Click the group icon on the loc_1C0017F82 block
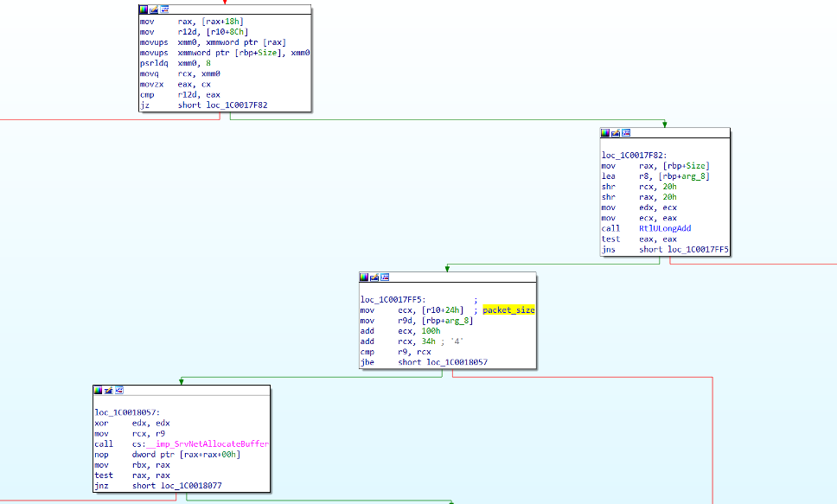This screenshot has height=504, width=837. pyautogui.click(x=626, y=133)
